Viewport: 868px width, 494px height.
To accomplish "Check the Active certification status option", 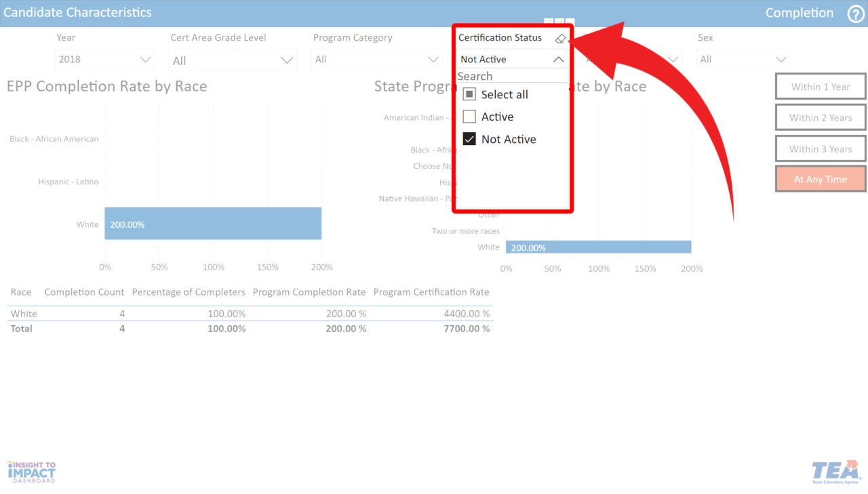I will pos(469,117).
